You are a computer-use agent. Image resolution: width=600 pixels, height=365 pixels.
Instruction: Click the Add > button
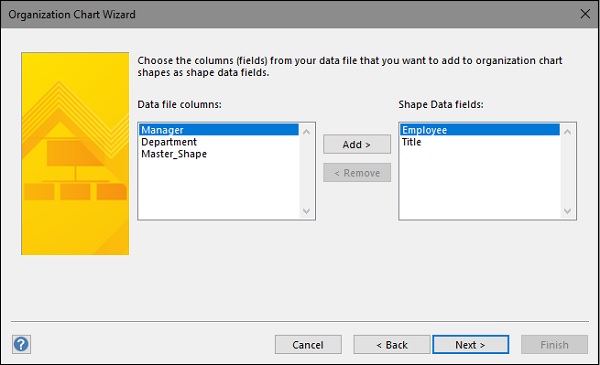(357, 144)
